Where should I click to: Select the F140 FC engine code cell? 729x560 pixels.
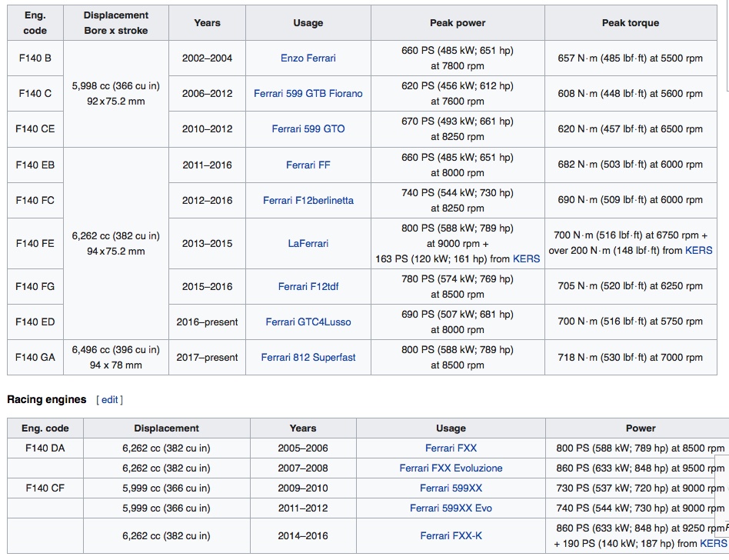click(x=35, y=201)
